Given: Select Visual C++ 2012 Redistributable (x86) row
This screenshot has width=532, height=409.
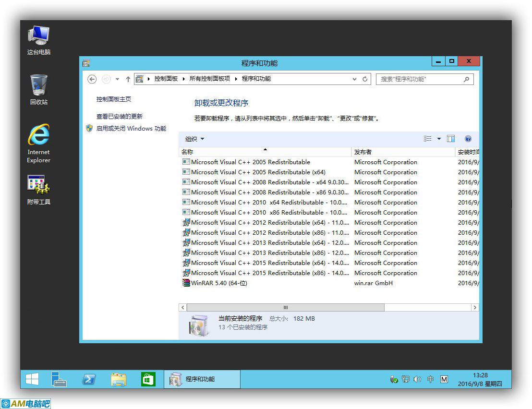Looking at the screenshot, I should [x=329, y=233].
